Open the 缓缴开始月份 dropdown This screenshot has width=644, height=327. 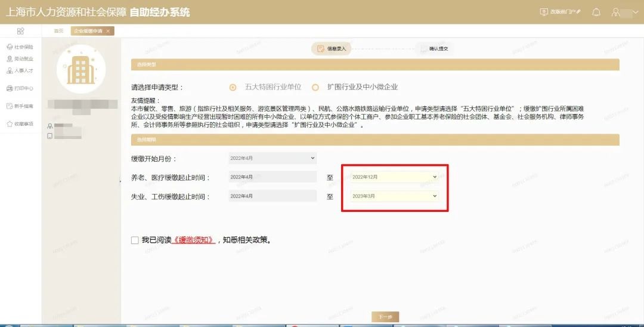[x=273, y=158]
